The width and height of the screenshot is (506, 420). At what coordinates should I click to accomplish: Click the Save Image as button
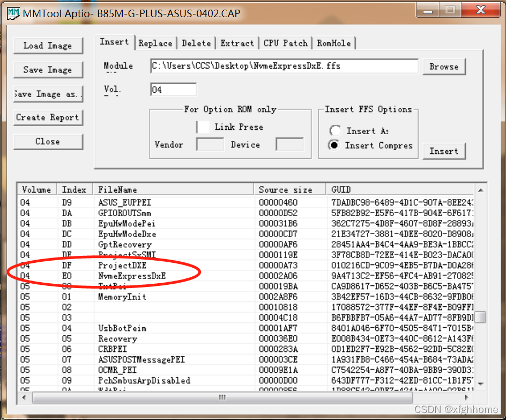click(x=48, y=94)
